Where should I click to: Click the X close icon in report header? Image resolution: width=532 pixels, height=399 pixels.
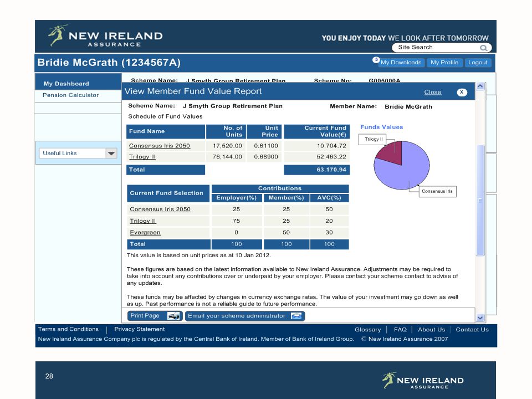click(x=462, y=93)
